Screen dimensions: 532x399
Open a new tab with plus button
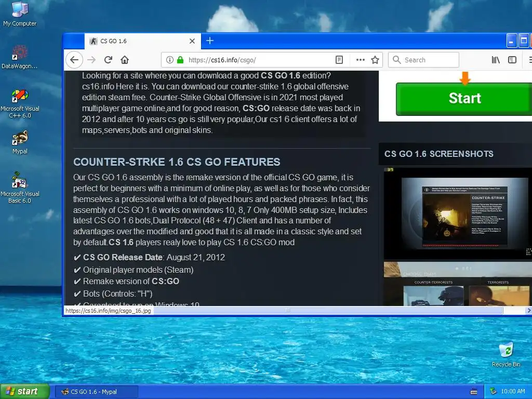point(210,41)
